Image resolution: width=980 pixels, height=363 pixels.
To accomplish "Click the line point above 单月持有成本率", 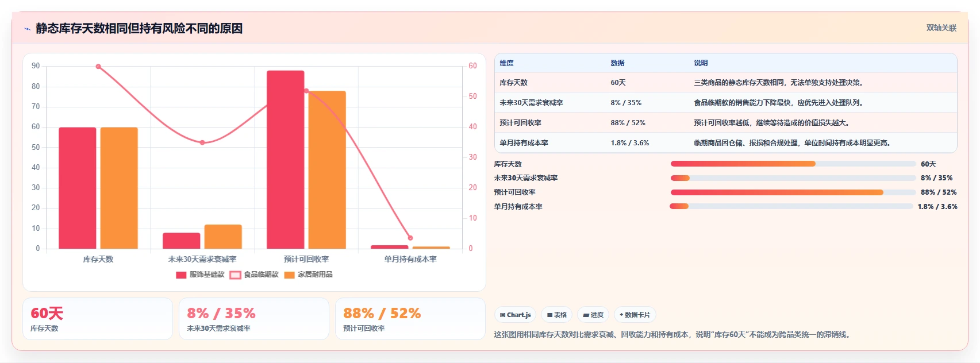I will coord(410,238).
